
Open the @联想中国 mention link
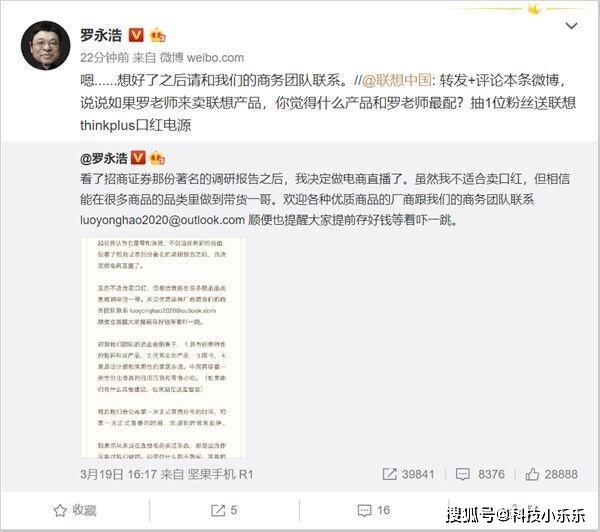tap(397, 80)
